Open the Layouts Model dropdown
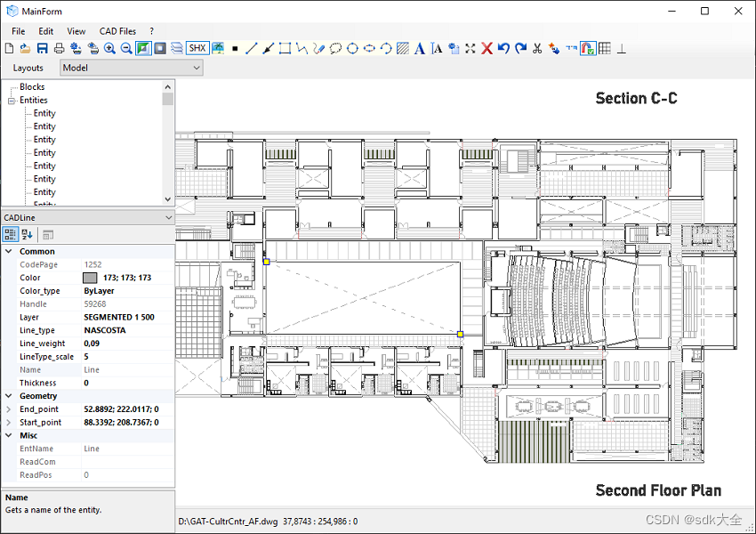756x534 pixels. tap(132, 68)
